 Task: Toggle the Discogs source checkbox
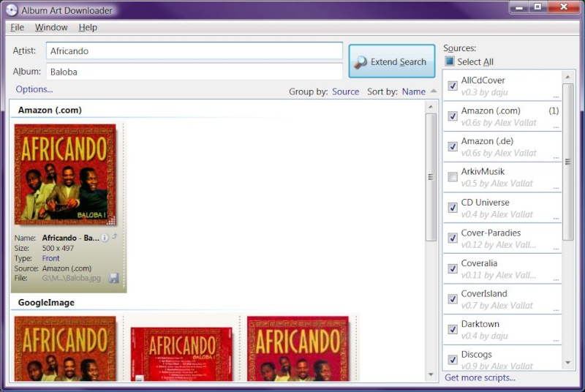453,360
